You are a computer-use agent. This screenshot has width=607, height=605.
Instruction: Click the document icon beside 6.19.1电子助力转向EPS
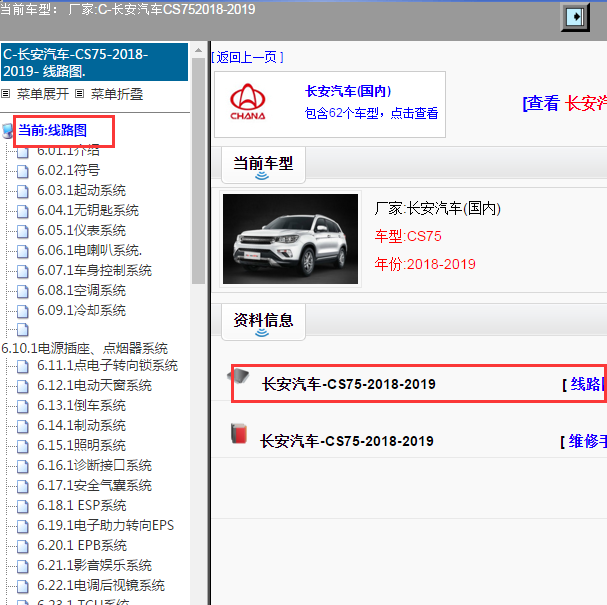pos(22,526)
